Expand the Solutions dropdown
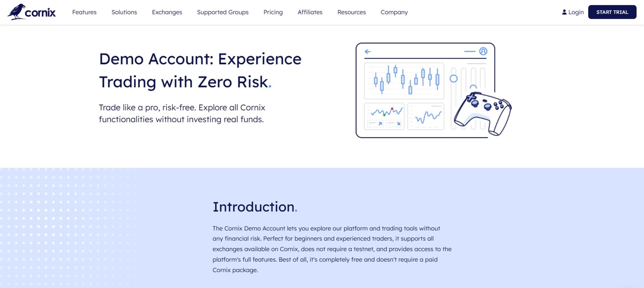The image size is (644, 288). click(x=124, y=12)
